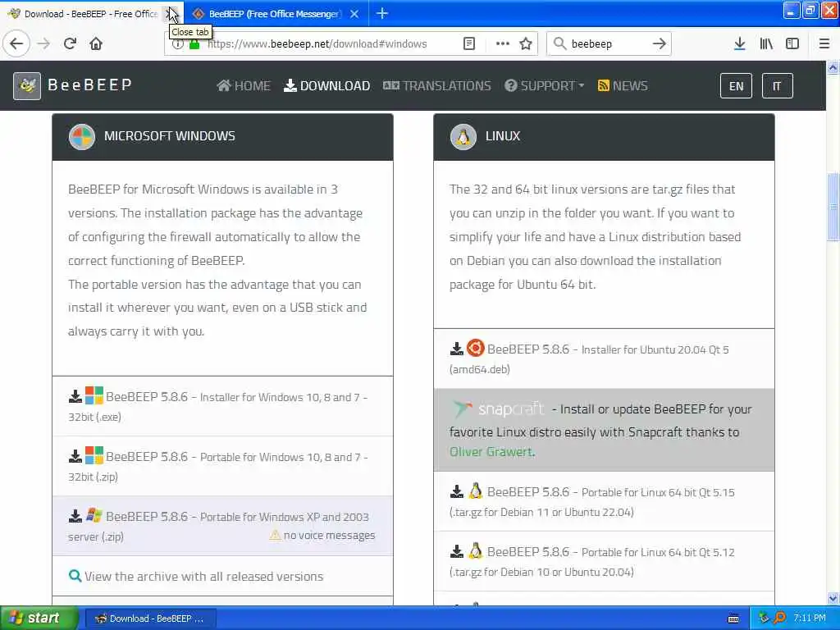
Task: Go to the HOME page
Action: [x=243, y=85]
